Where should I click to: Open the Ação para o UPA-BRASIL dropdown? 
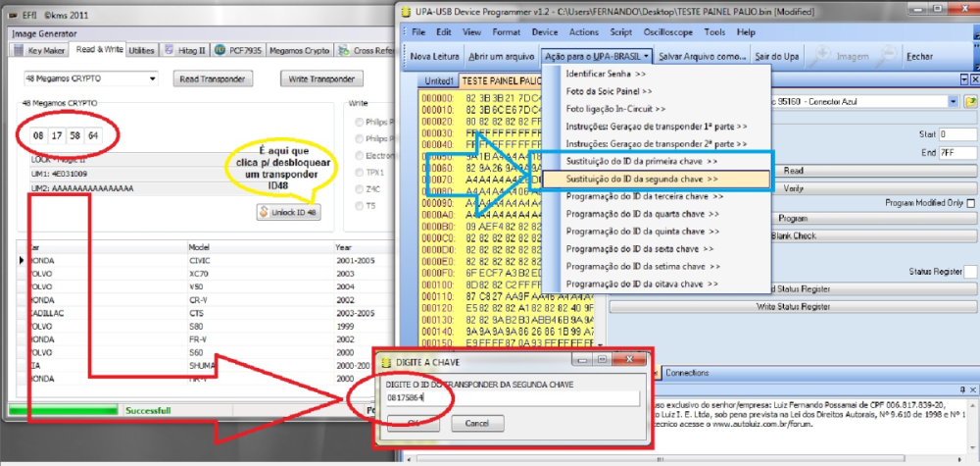click(598, 56)
